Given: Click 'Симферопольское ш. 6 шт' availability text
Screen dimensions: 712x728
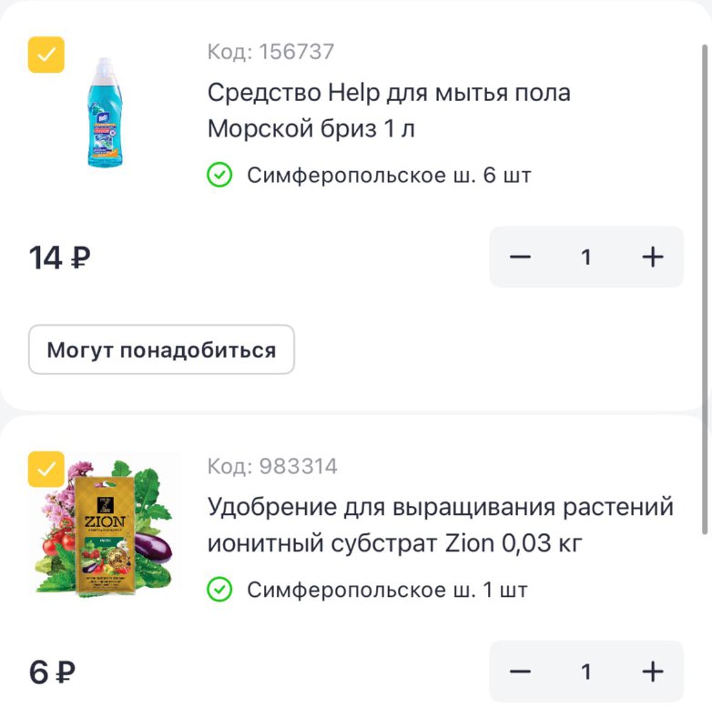Looking at the screenshot, I should point(389,175).
